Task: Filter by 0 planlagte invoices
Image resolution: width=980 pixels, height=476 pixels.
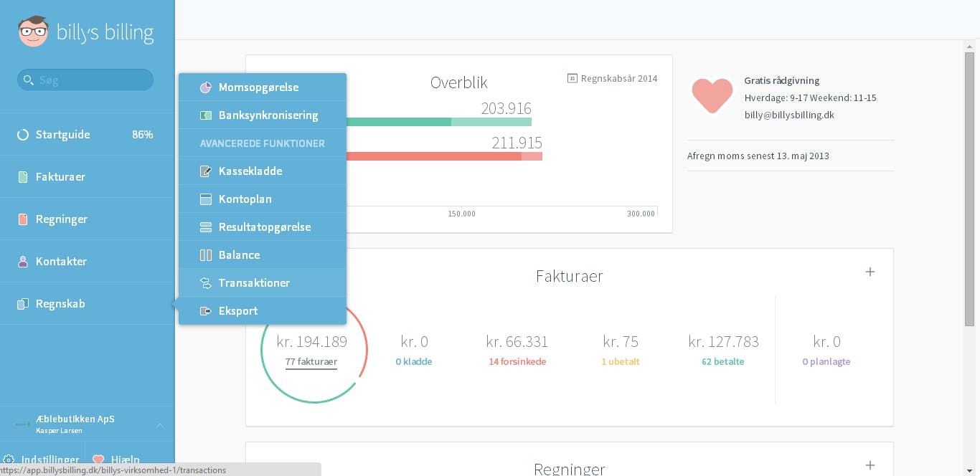Action: click(x=826, y=361)
